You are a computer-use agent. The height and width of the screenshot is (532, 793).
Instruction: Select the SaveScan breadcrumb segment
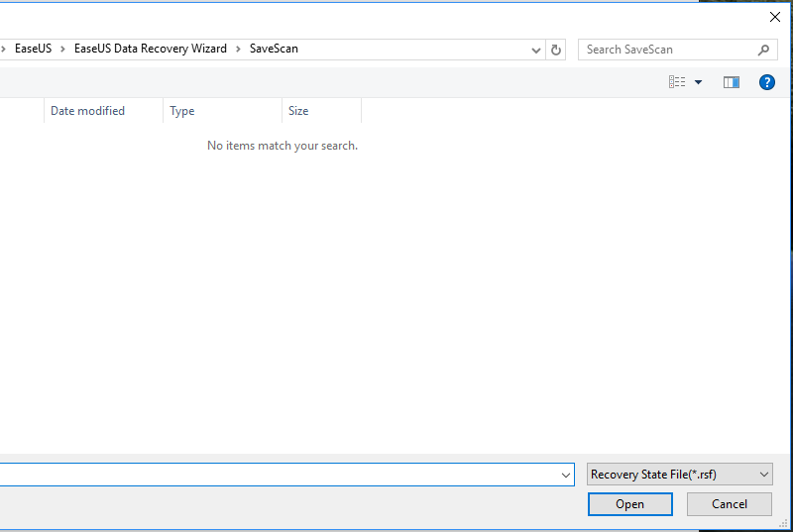point(274,49)
